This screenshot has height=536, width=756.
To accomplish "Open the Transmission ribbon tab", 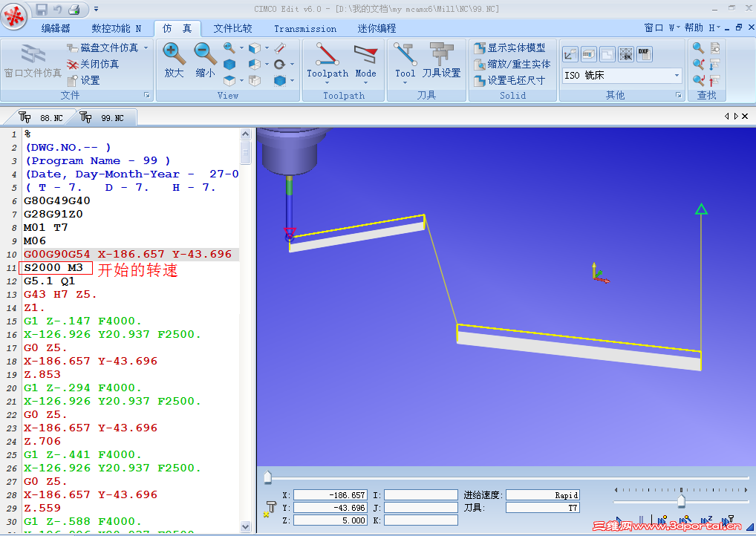I will coord(304,28).
